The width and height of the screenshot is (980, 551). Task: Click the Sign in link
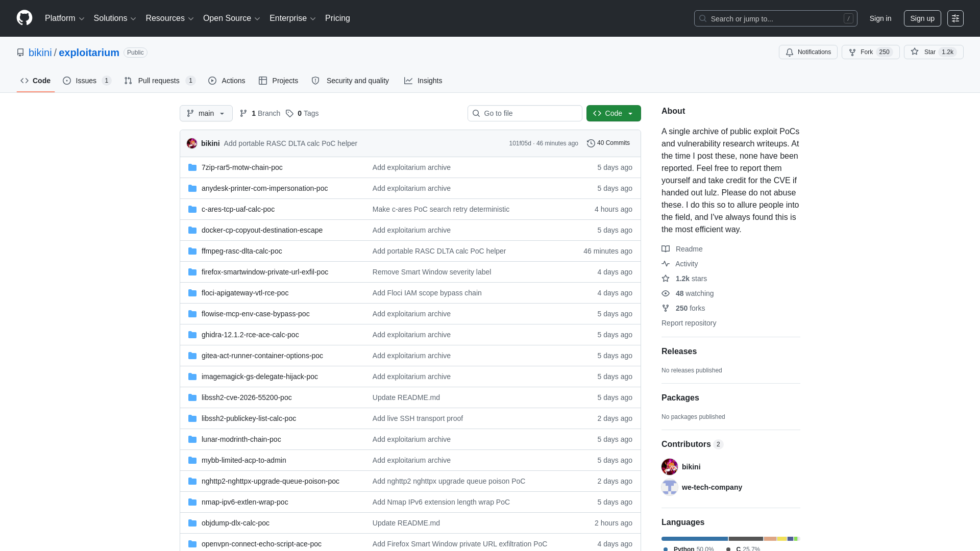click(x=880, y=18)
